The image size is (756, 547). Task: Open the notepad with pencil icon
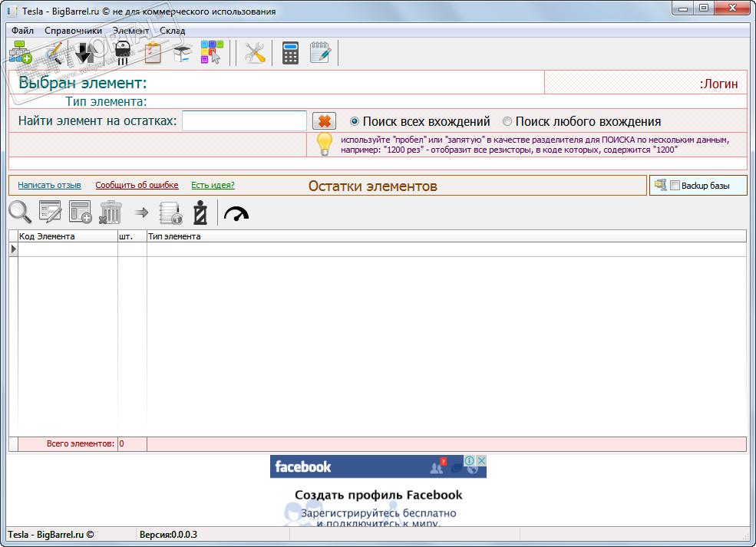(320, 52)
